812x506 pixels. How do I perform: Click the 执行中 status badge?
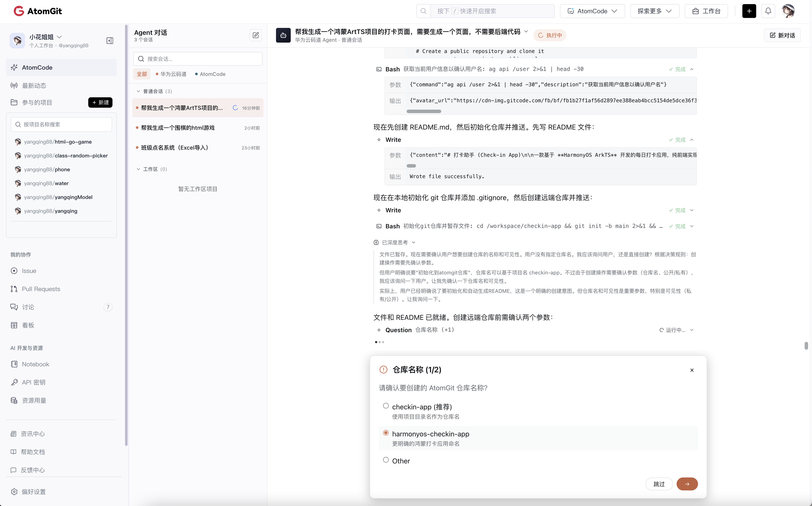coord(550,35)
